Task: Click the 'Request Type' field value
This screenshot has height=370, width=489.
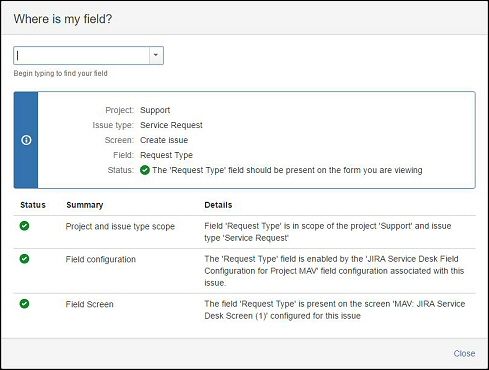Action: 166,155
